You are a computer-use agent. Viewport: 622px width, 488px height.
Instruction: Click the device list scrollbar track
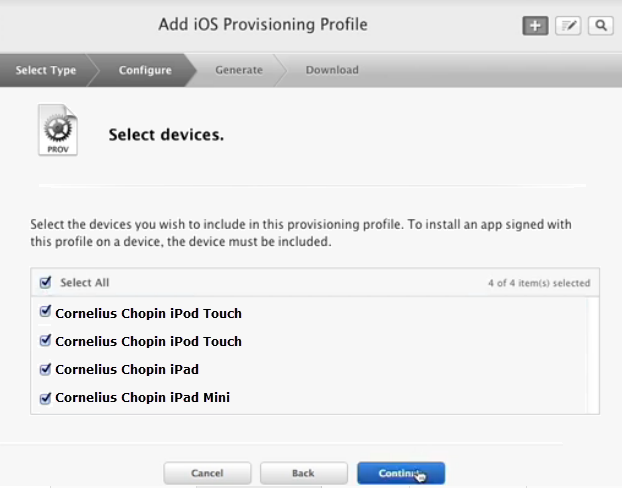coord(593,355)
